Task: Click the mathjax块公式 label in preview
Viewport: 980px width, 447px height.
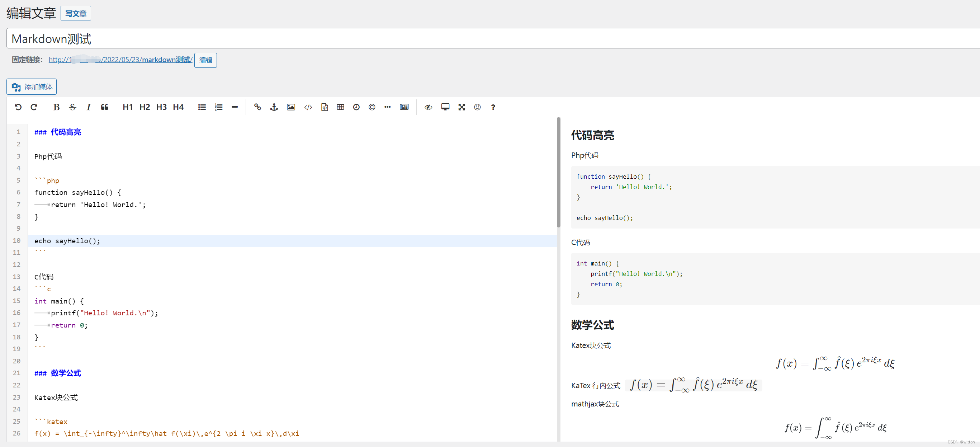Action: pos(595,404)
